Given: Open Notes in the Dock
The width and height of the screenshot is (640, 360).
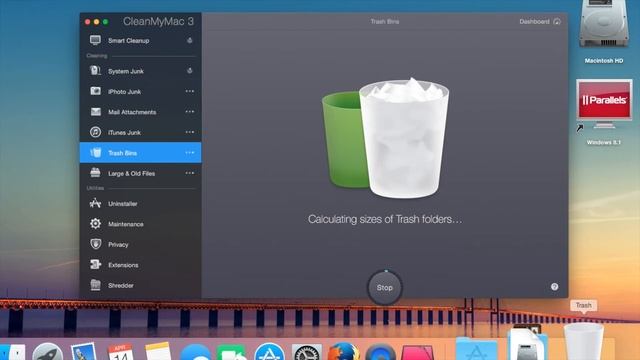Looking at the screenshot, I should 158,351.
